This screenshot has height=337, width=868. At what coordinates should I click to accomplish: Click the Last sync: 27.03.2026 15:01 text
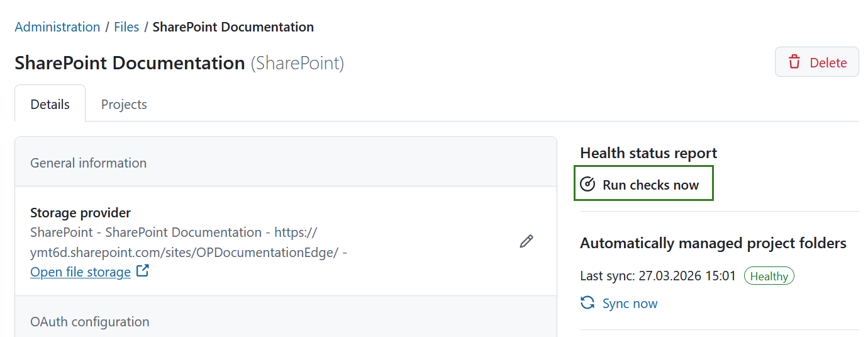point(658,276)
